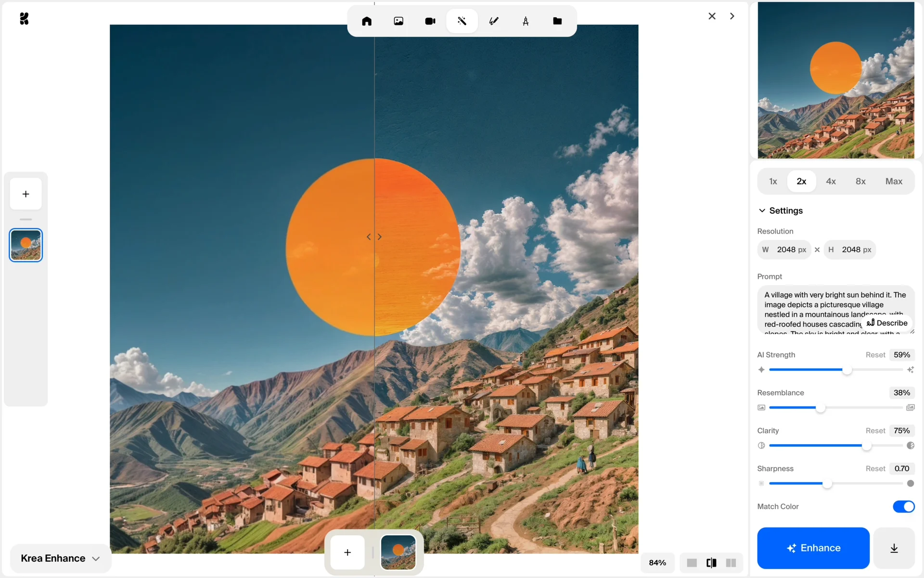
Task: Open the Video tool icon
Action: pyautogui.click(x=430, y=21)
